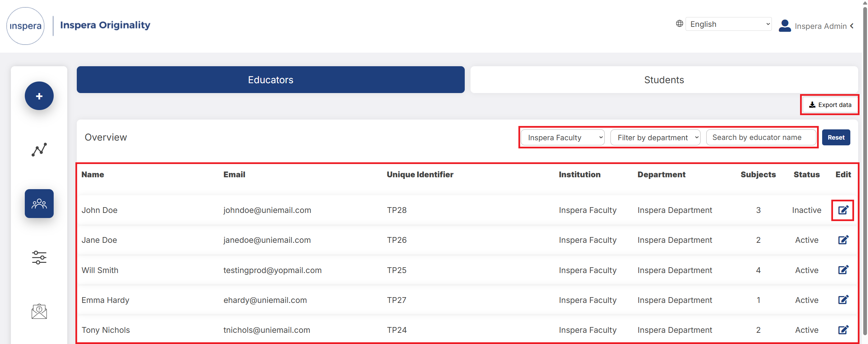
Task: Edit John Doe's record
Action: [x=843, y=210]
